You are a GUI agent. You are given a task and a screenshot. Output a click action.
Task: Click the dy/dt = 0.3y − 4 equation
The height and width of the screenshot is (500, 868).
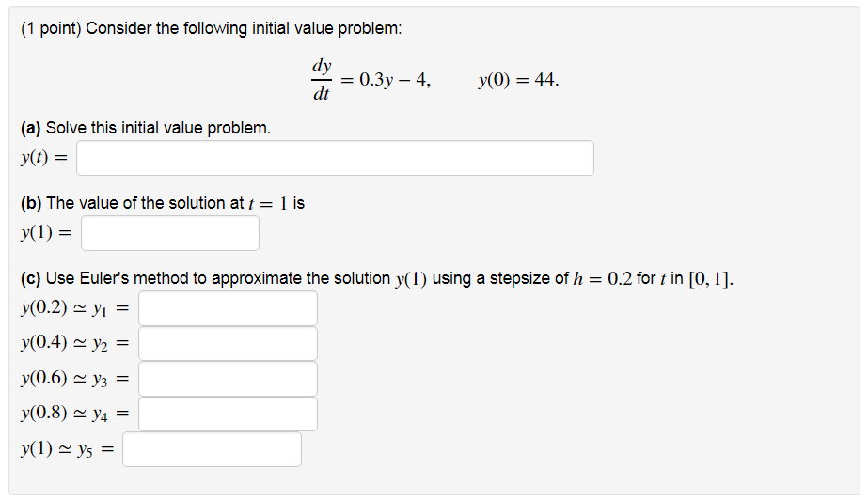point(371,80)
